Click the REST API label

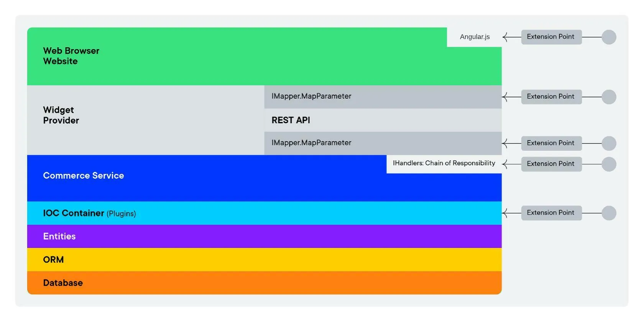pos(291,120)
